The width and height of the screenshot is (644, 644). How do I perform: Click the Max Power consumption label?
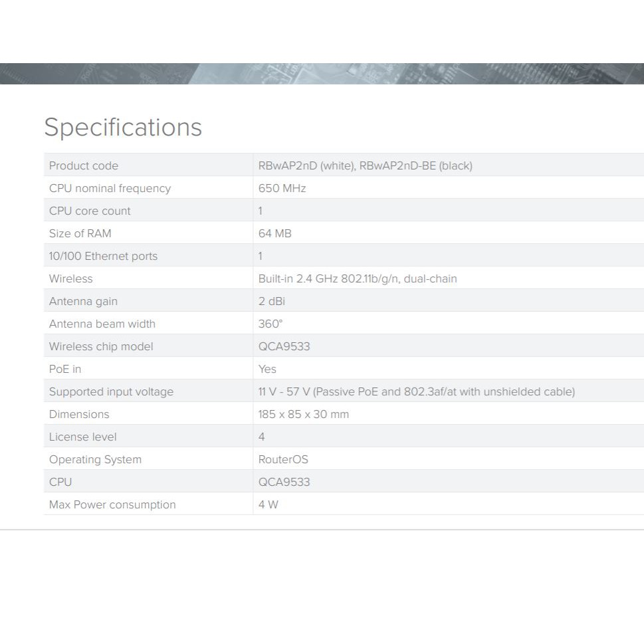[x=112, y=504]
